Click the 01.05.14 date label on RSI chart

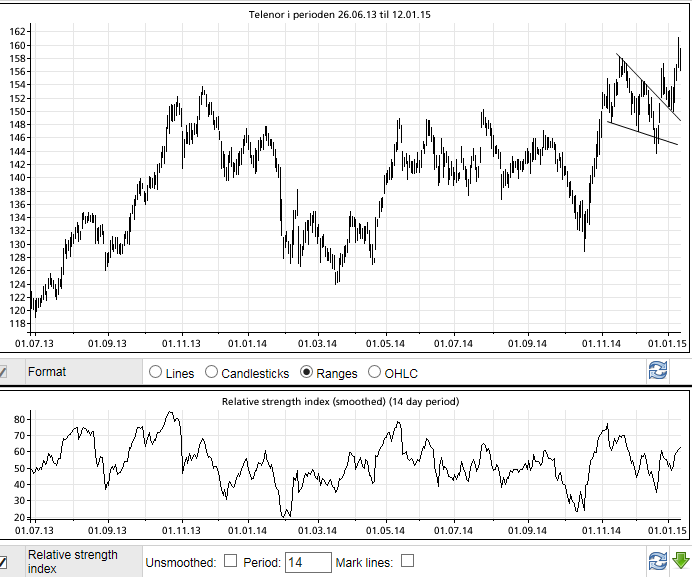point(383,530)
